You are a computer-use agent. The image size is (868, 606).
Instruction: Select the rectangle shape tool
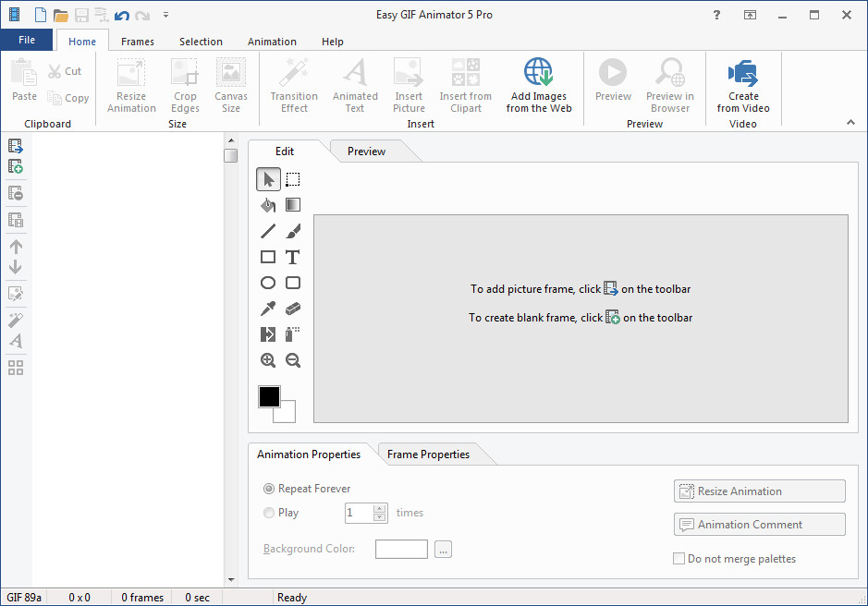(x=268, y=257)
